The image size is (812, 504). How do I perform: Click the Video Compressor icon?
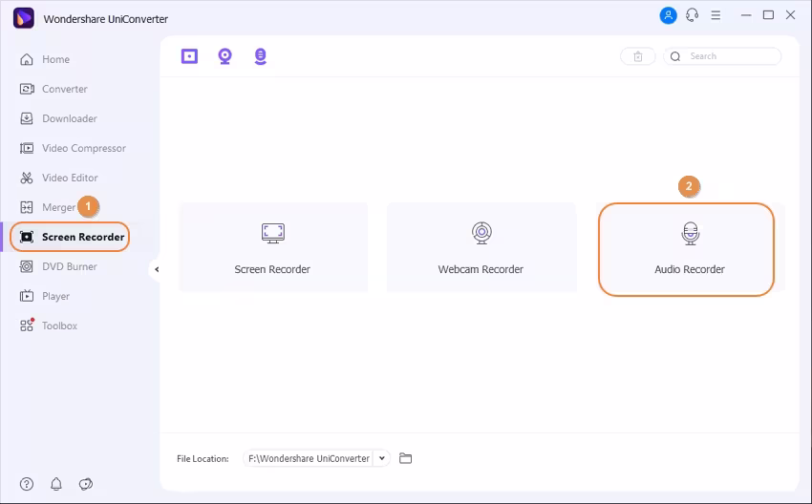coord(27,148)
